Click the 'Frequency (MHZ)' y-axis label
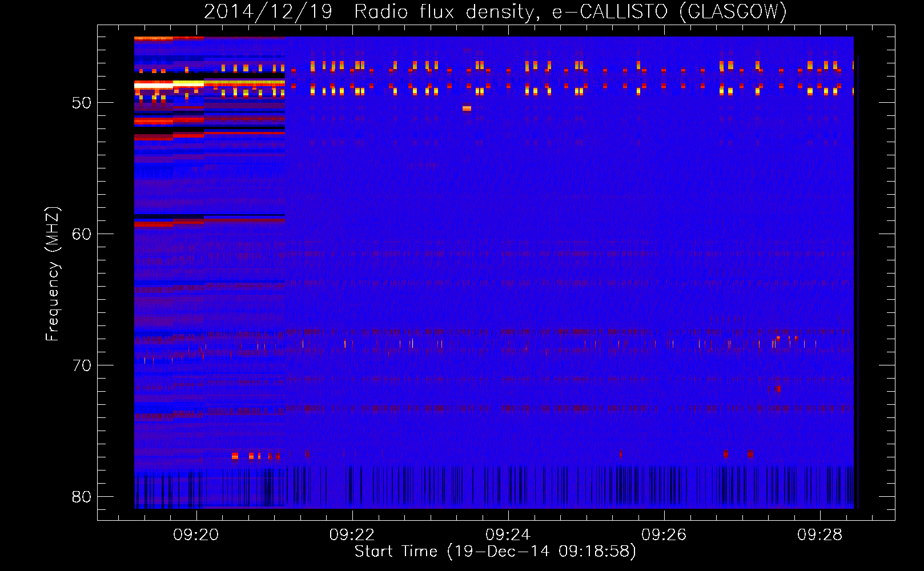 pyautogui.click(x=53, y=274)
